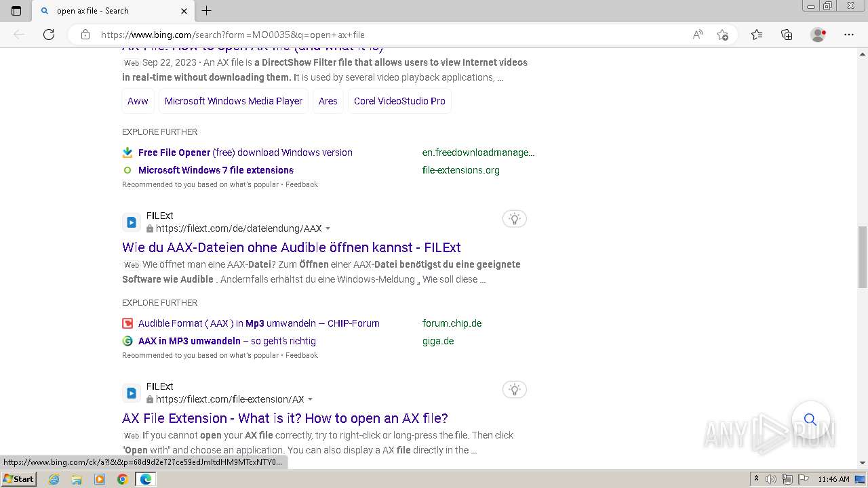Screen dimensions: 868x488
Task: Open the tab actions menu icon
Action: 16,11
